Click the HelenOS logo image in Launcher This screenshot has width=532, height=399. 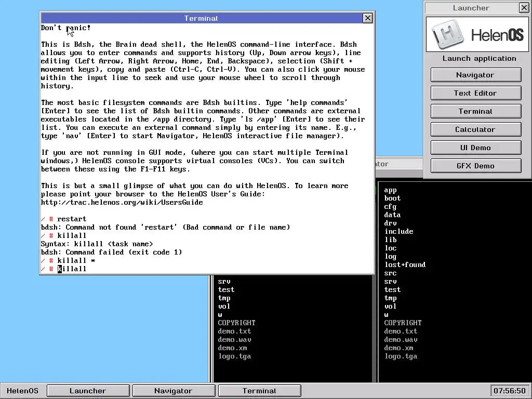(477, 34)
